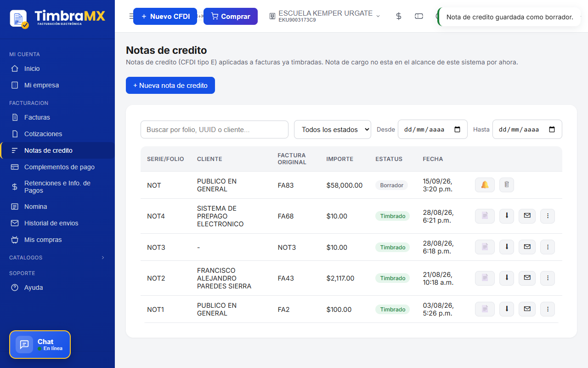
Task: Download the NOT1 credit note
Action: coord(507,309)
